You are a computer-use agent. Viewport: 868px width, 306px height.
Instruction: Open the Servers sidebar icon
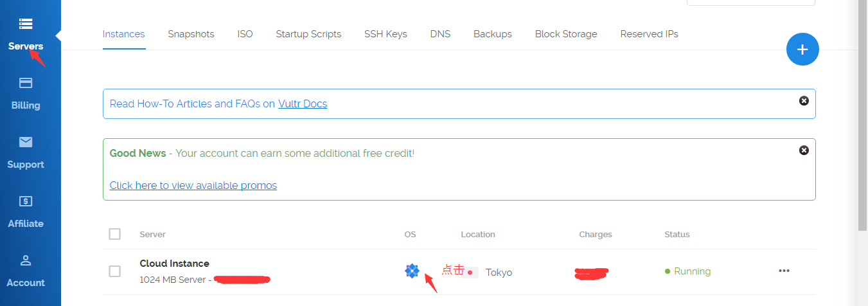[x=26, y=24]
